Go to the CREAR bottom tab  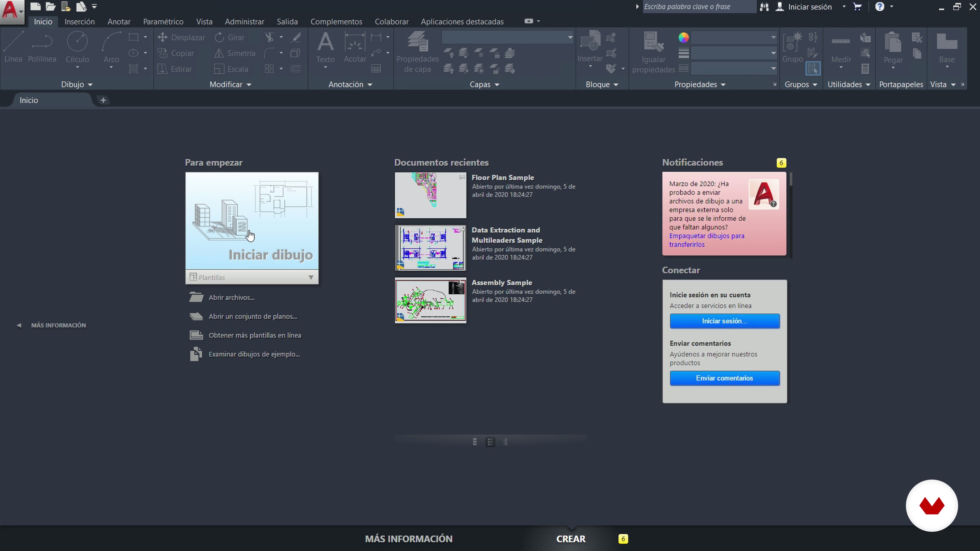point(571,539)
